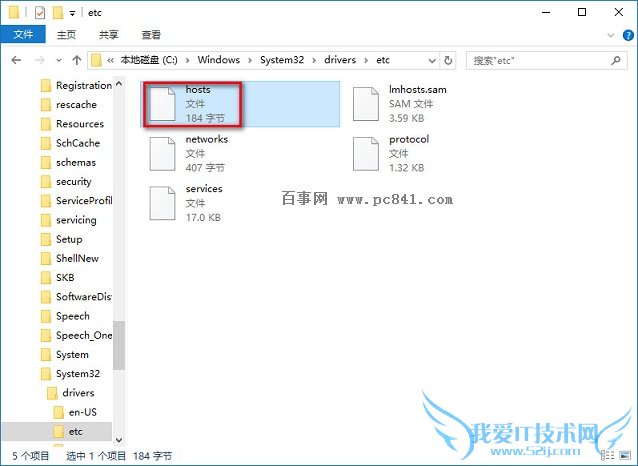Click the tree scrollbar up arrow
Screen dimensions: 638x466
click(x=119, y=84)
